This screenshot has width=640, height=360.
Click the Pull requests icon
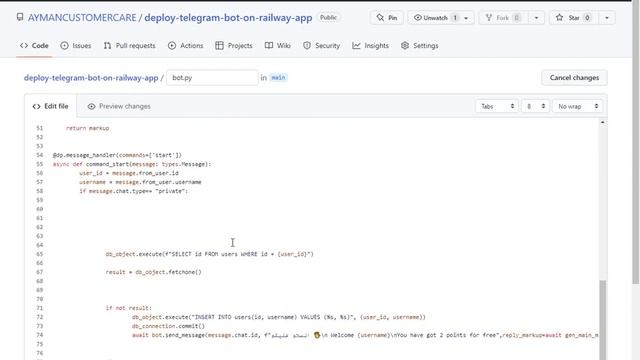(107, 46)
